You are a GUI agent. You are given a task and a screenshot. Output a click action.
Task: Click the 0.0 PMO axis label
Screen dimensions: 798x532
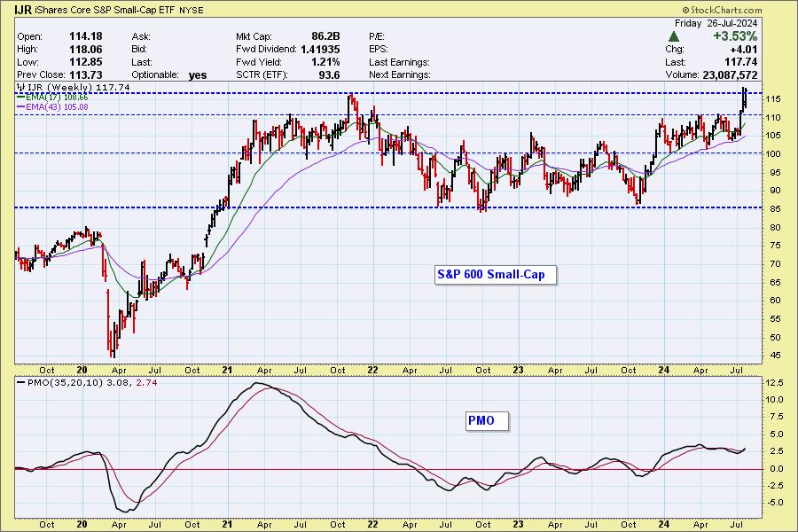(x=776, y=469)
